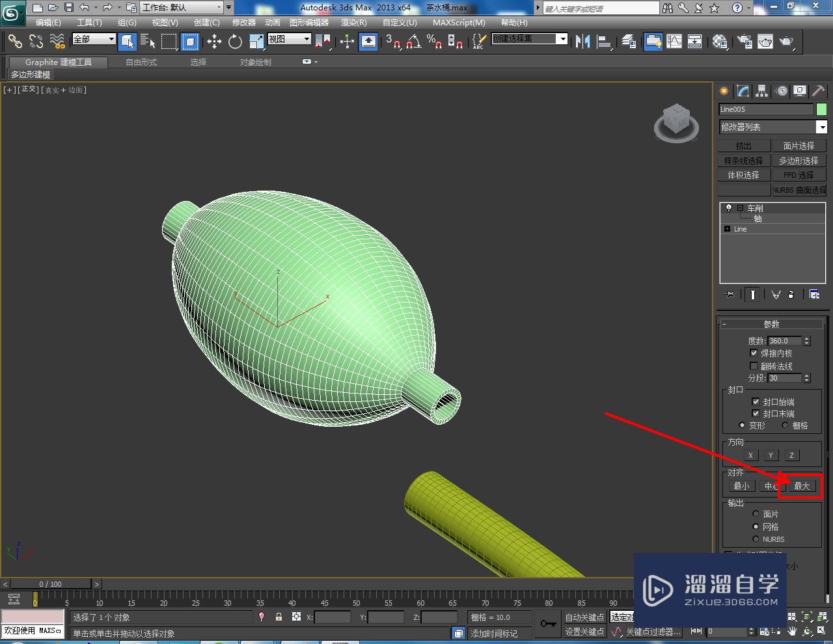Image resolution: width=833 pixels, height=644 pixels.
Task: Open the Material Editor icon
Action: pyautogui.click(x=719, y=42)
